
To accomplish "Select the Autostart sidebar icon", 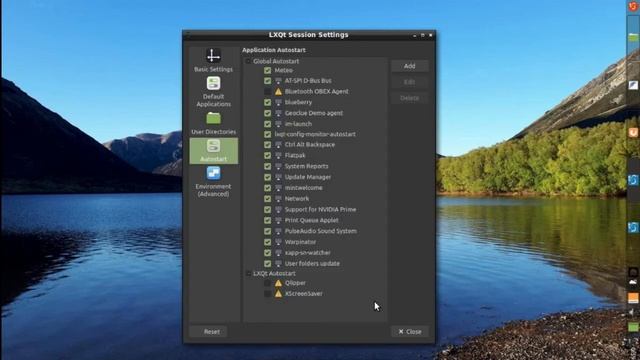I will (x=213, y=146).
